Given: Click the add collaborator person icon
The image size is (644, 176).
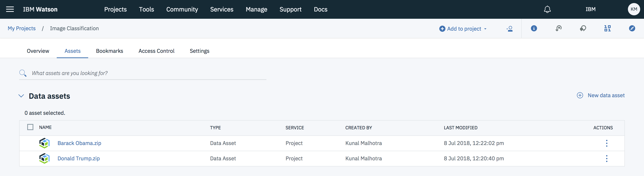Looking at the screenshot, I should coord(509,29).
